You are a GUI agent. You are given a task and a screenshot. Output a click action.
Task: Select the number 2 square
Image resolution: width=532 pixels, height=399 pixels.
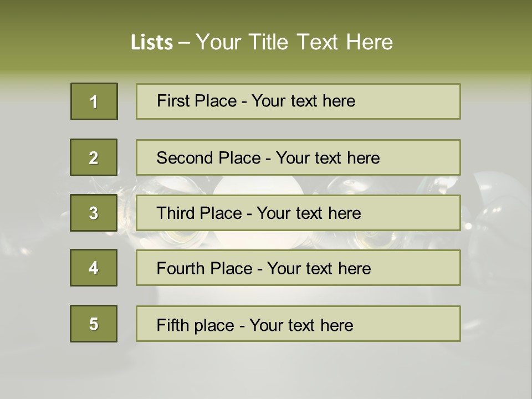(x=94, y=157)
